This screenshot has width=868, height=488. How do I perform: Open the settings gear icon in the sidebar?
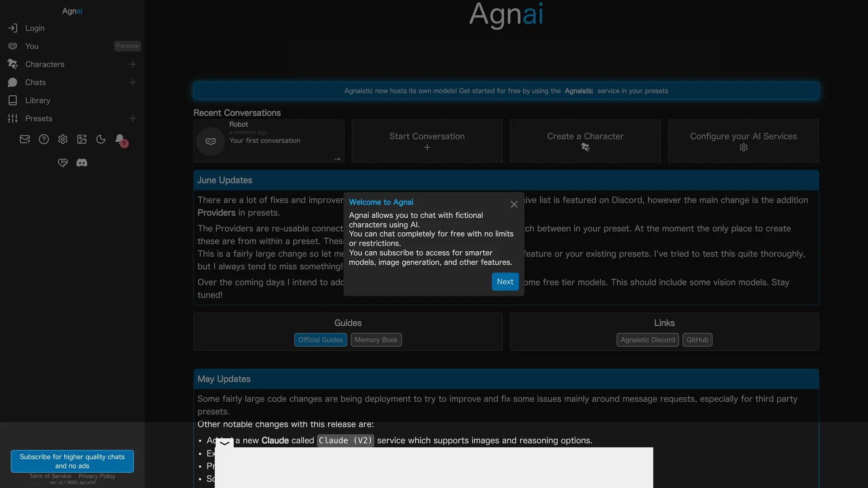(x=63, y=139)
